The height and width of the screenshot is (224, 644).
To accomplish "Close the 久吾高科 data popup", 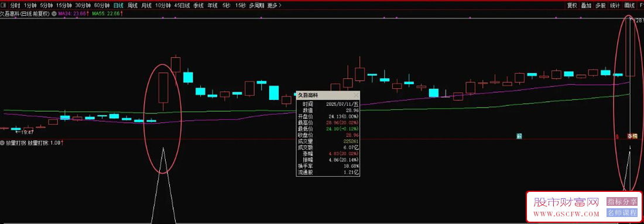I will (356, 95).
